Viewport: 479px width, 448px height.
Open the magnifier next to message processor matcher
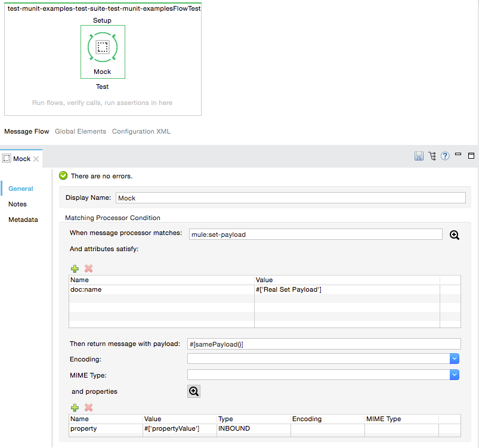[455, 234]
